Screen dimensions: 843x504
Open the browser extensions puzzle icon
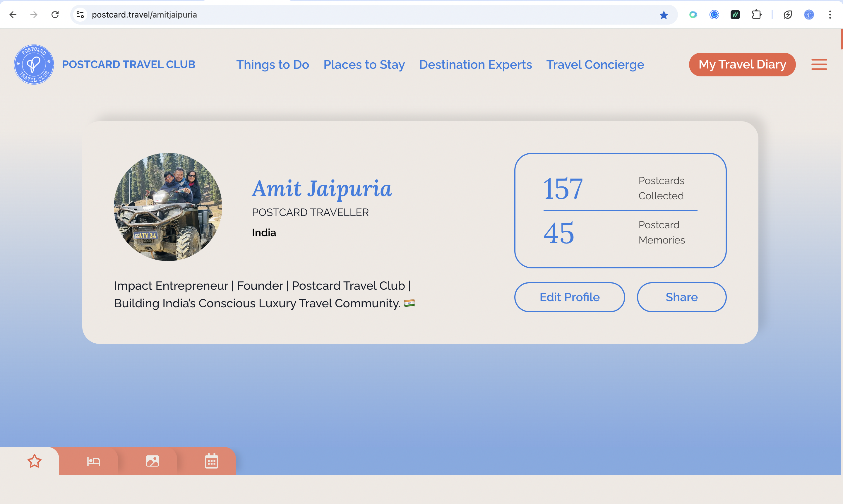coord(756,15)
